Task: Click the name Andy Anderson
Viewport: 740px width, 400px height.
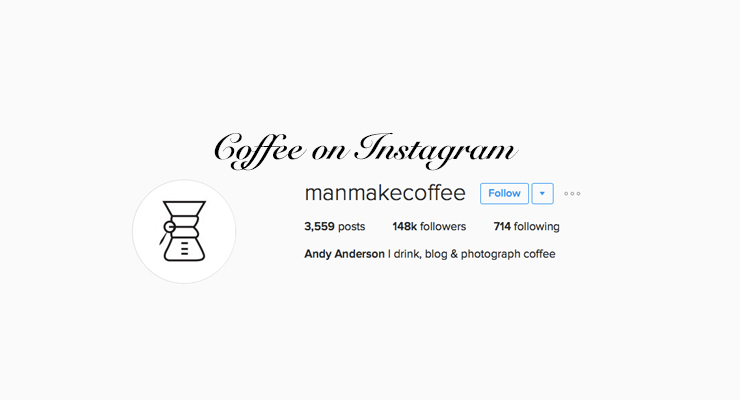Action: [x=345, y=254]
